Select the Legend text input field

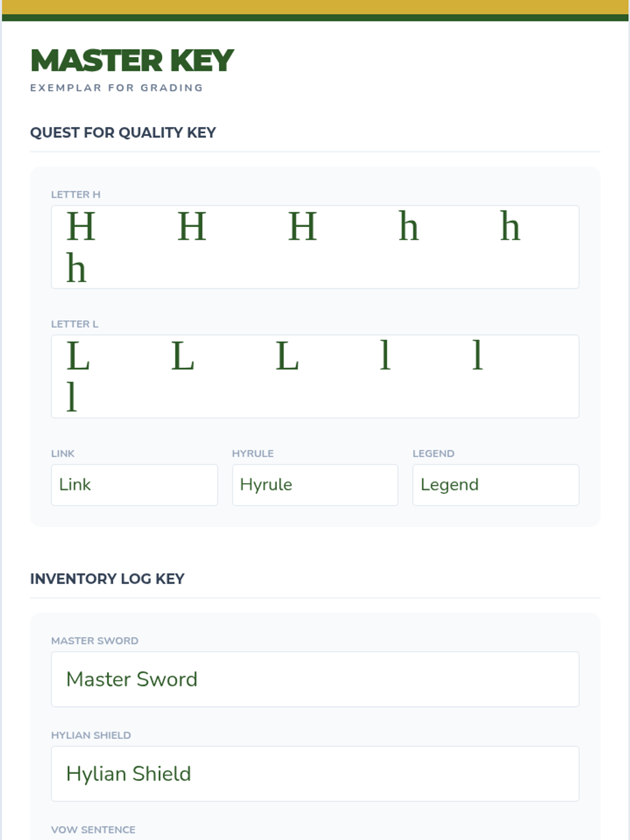(496, 485)
